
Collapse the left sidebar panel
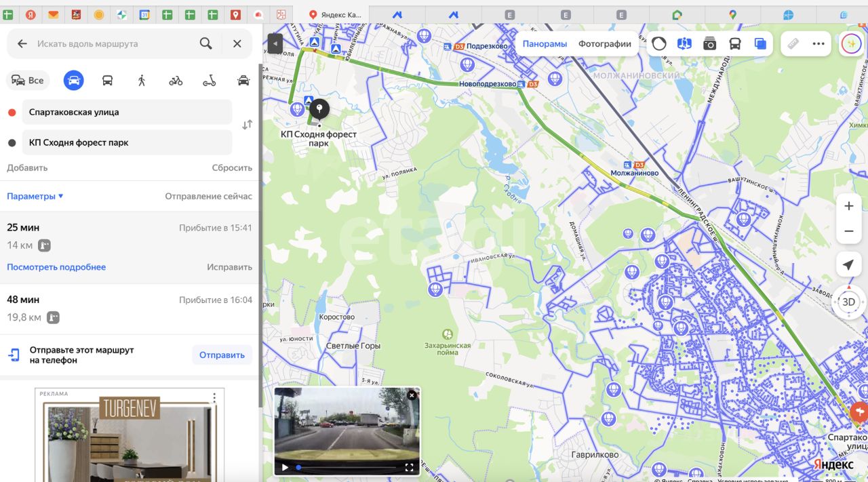[275, 43]
